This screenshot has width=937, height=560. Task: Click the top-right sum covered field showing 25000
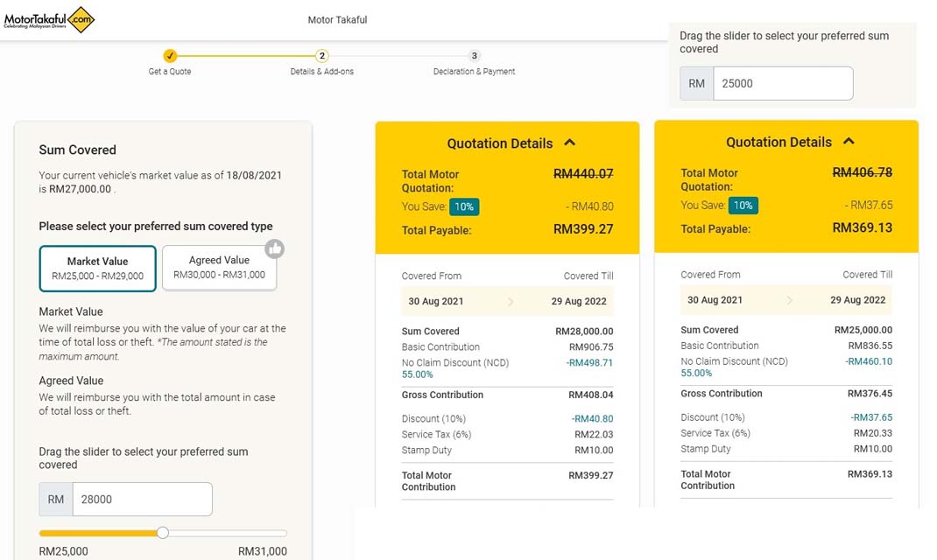(x=782, y=84)
